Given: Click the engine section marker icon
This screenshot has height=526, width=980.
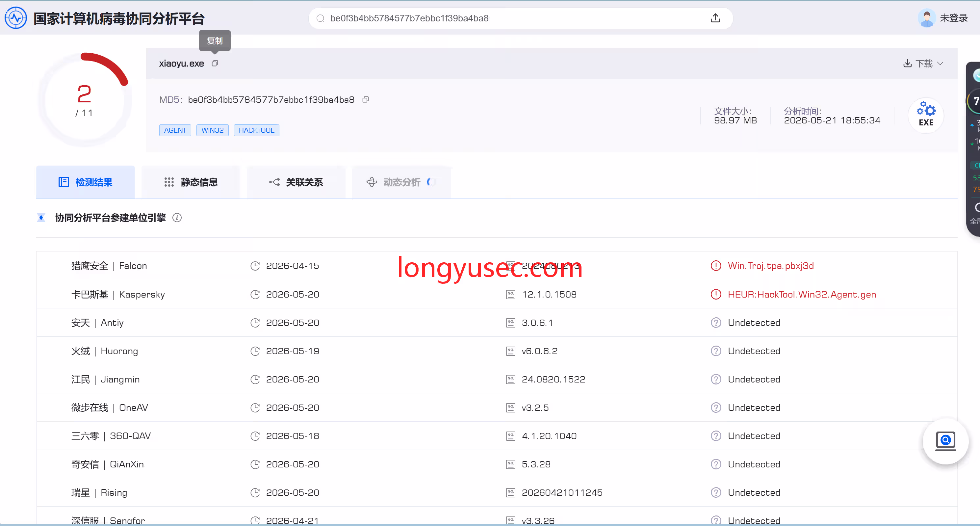Looking at the screenshot, I should 41,218.
